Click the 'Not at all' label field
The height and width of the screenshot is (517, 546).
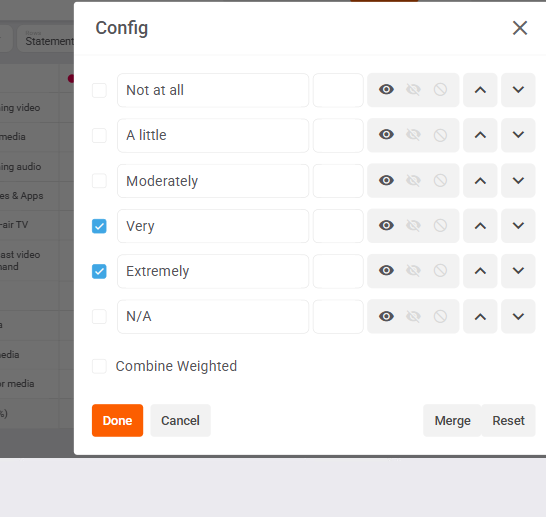tap(213, 90)
